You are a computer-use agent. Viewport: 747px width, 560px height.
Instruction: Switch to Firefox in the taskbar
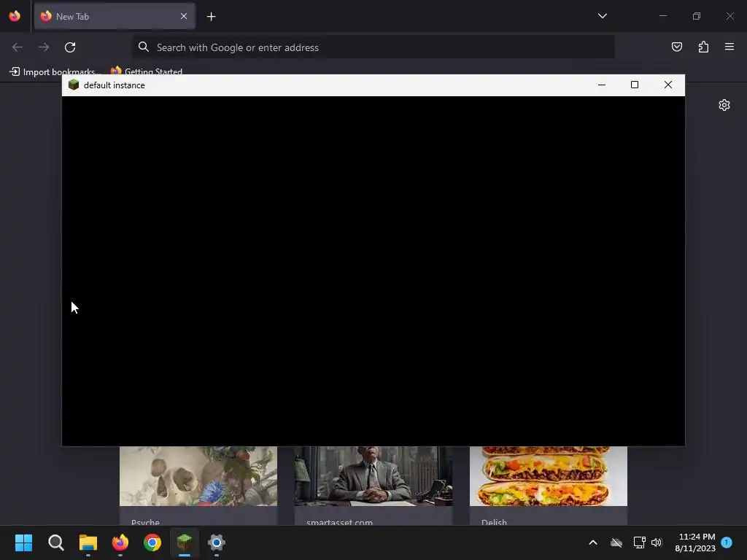(x=120, y=542)
